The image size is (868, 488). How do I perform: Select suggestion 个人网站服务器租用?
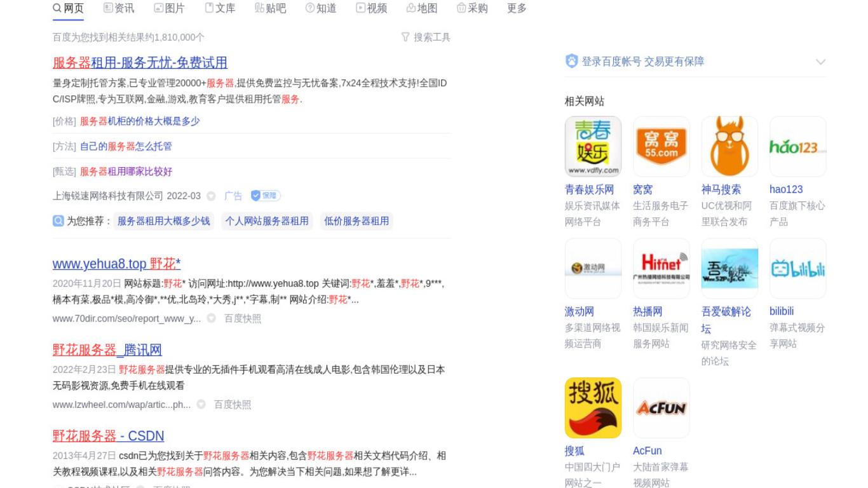pos(267,221)
